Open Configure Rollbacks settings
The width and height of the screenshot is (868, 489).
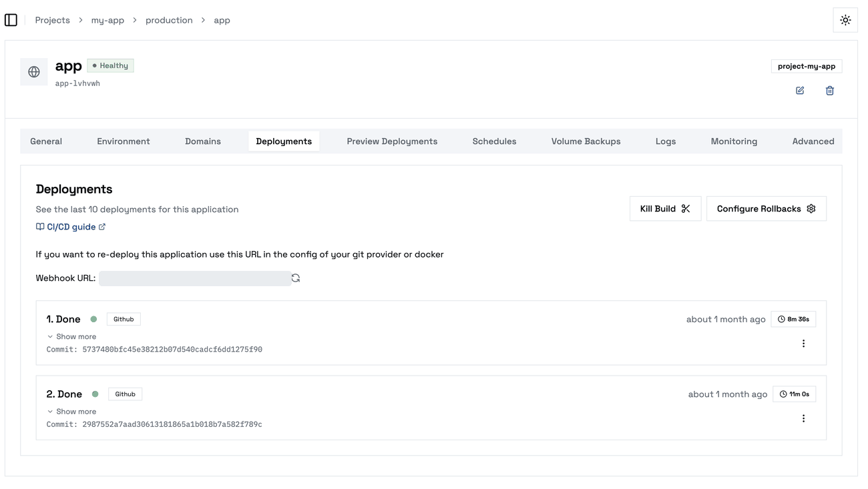click(x=767, y=209)
